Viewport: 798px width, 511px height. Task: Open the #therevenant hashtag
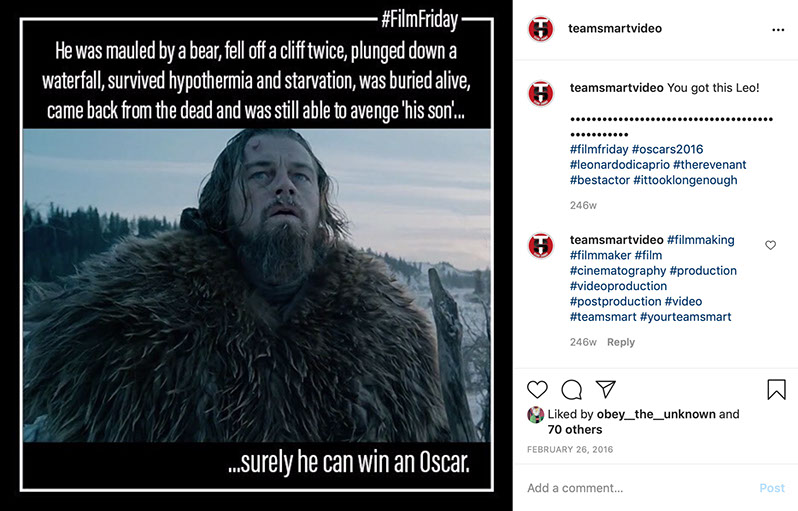710,165
